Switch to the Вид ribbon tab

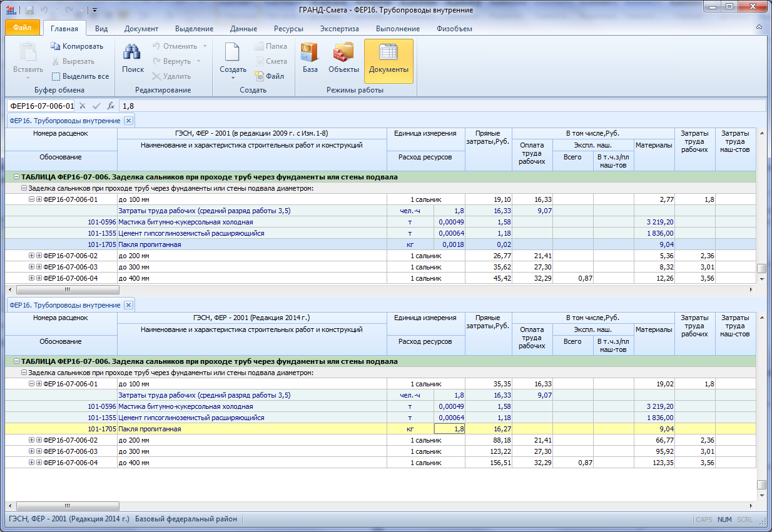[x=101, y=29]
